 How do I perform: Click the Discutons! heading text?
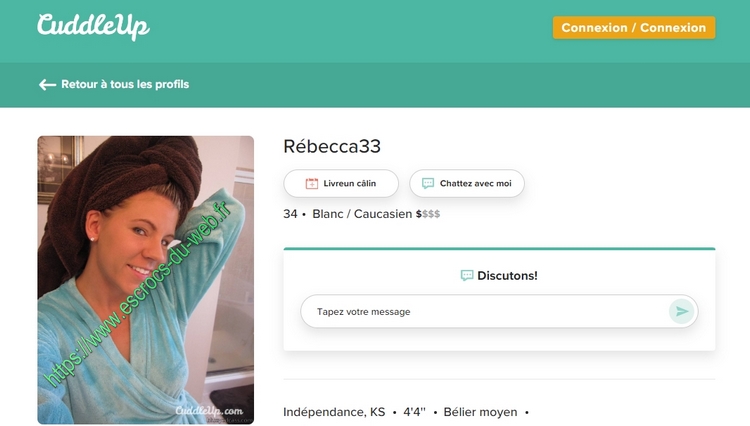point(507,275)
